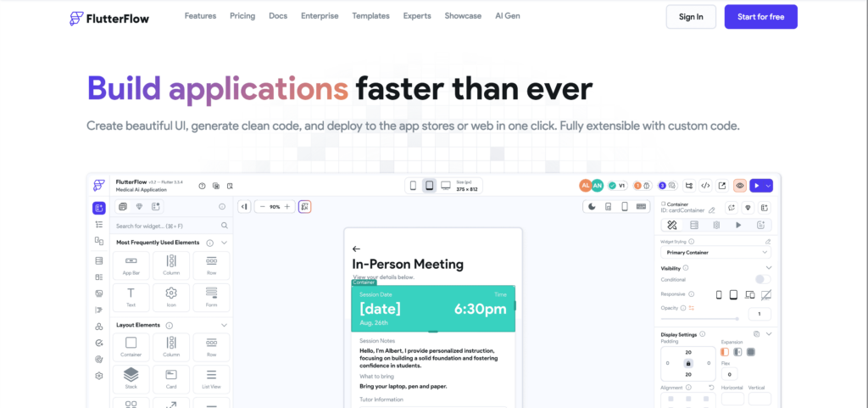This screenshot has height=408, width=868.
Task: Visit the Showcase nav link
Action: click(x=463, y=16)
